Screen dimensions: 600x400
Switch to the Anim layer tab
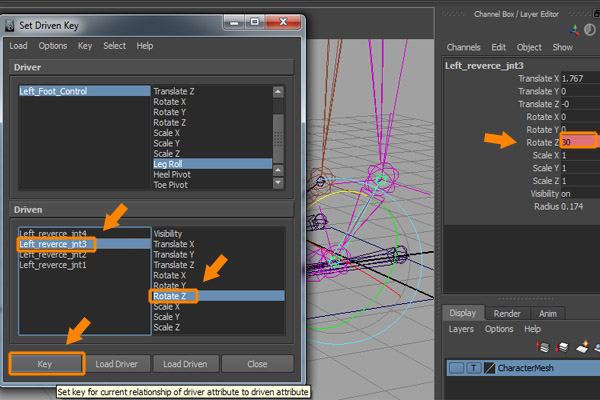[x=548, y=310]
